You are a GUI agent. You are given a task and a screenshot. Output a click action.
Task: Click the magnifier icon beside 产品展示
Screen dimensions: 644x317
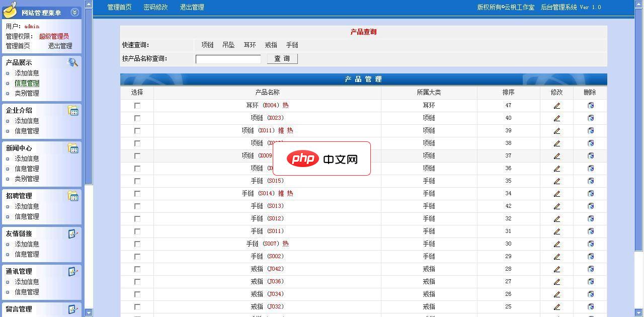(73, 61)
